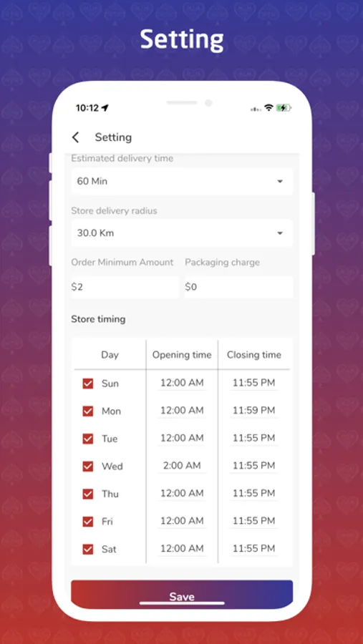Change Wednesday opening time 2:00 AM
Viewport: 363px width, 644px height.
point(182,466)
